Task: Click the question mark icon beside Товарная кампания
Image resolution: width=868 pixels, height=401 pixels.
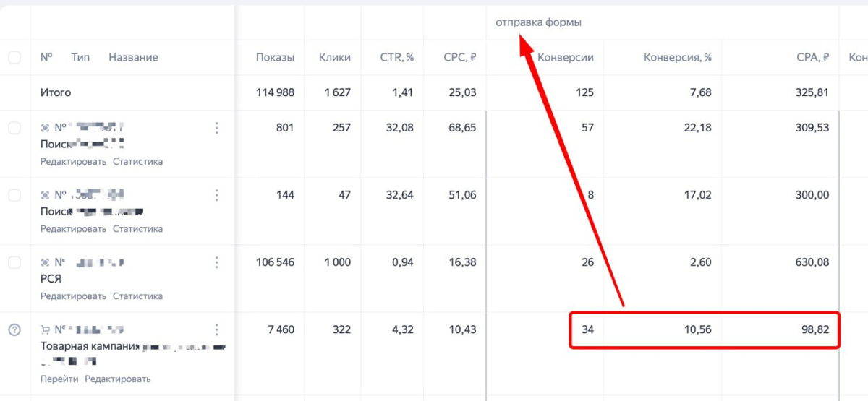Action: click(x=14, y=329)
